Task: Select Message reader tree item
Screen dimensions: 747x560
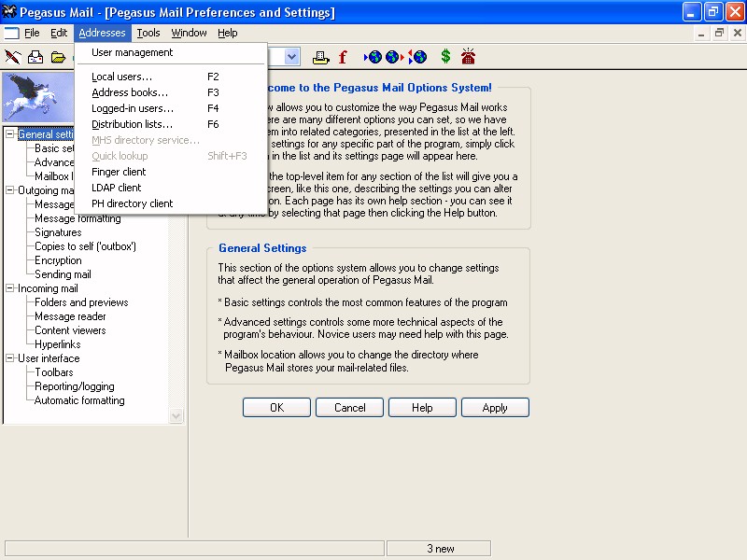Action: (x=70, y=316)
